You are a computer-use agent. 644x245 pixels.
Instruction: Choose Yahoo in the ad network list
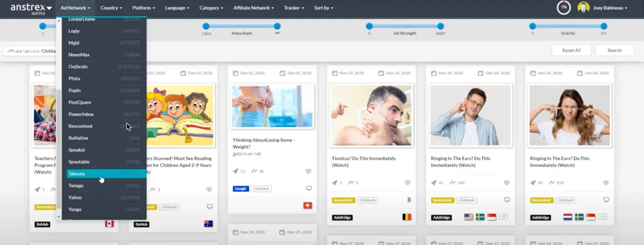coord(104,198)
